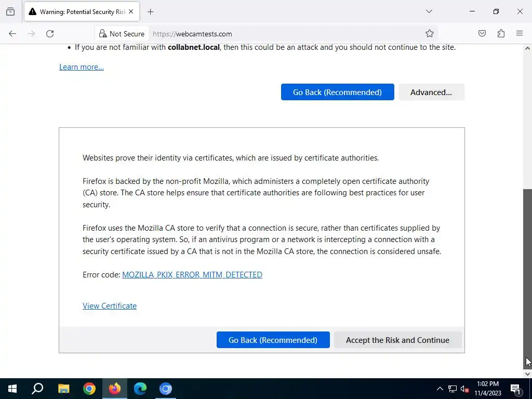Open network status tray icon
Viewport: 532px width, 399px height.
[453, 389]
